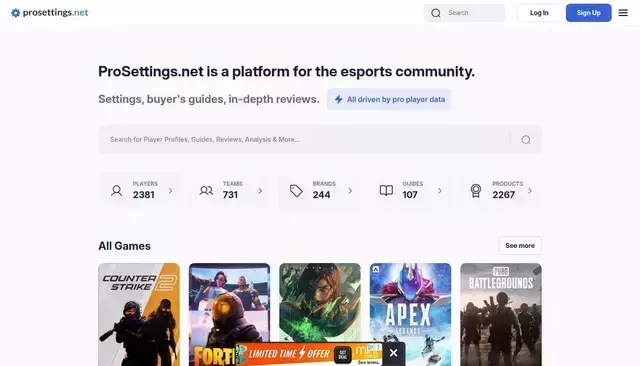Viewport: 640px width, 366px height.
Task: Open the Apex Legends game card
Action: (x=411, y=315)
